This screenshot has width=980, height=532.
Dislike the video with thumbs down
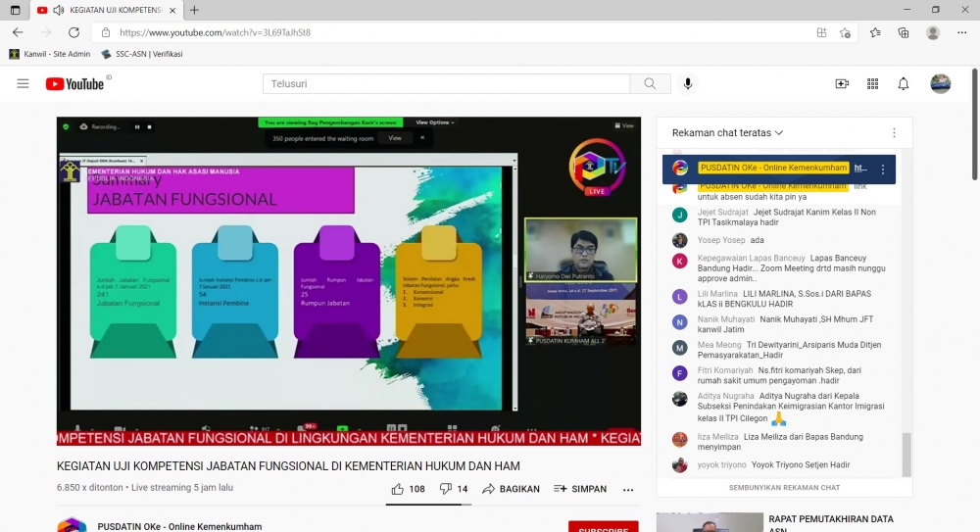pyautogui.click(x=454, y=489)
